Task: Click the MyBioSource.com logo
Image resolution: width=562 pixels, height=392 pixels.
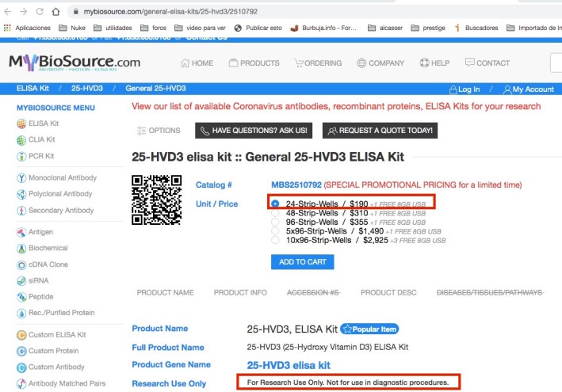Action: [75, 63]
